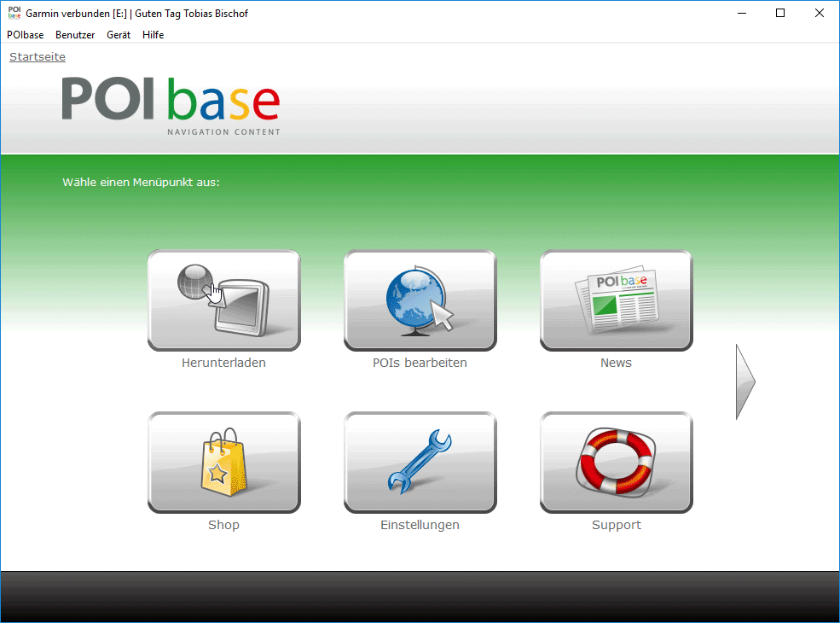Open the News newspaper icon

616,300
